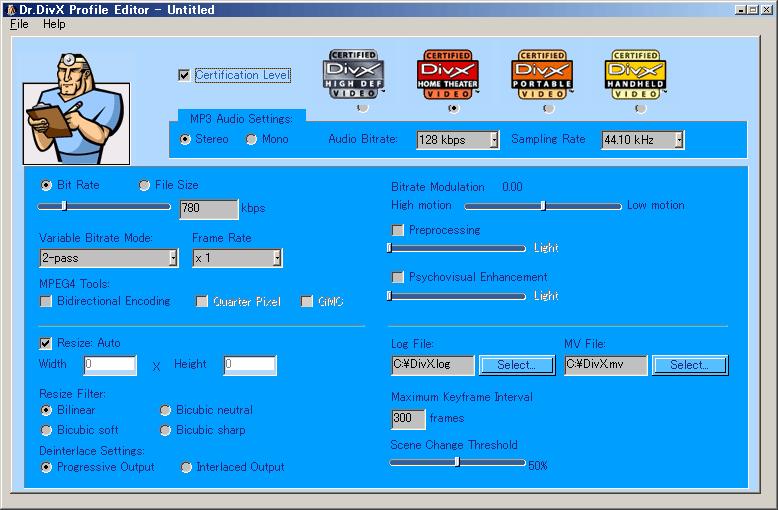The width and height of the screenshot is (778, 510).
Task: Click the MV File path field
Action: point(606,365)
